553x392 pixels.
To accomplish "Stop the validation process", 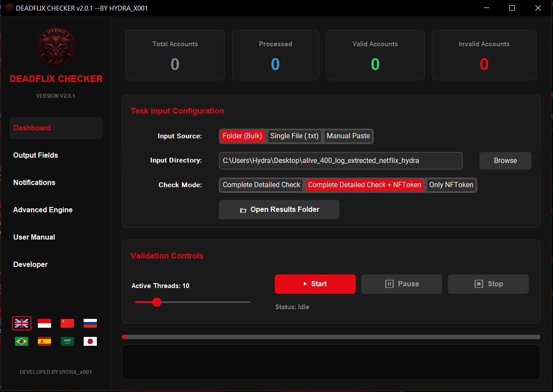I will 488,284.
